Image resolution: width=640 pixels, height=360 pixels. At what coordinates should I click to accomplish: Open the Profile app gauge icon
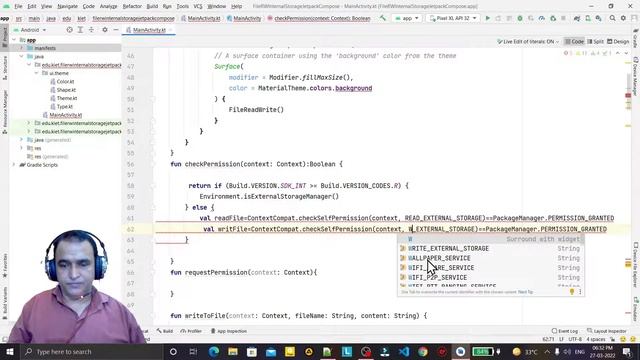[542, 18]
